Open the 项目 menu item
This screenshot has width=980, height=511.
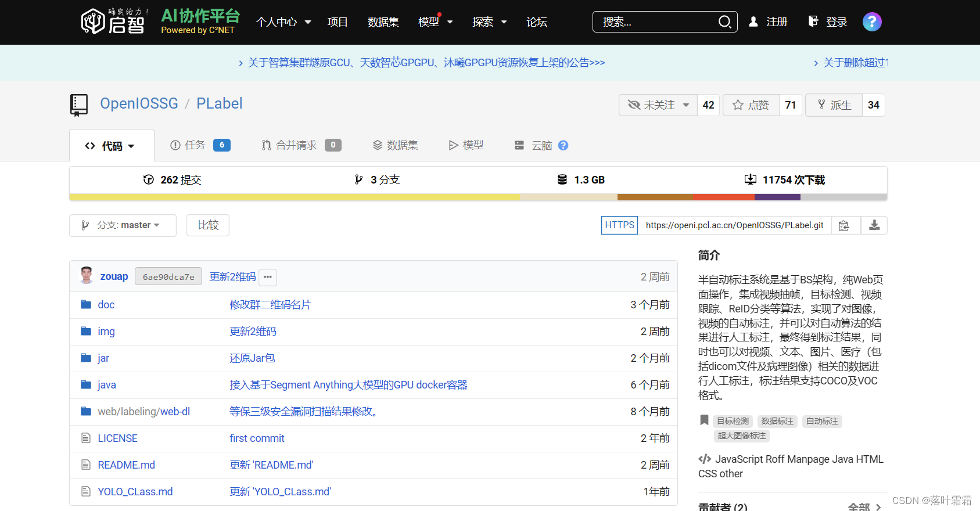point(338,22)
